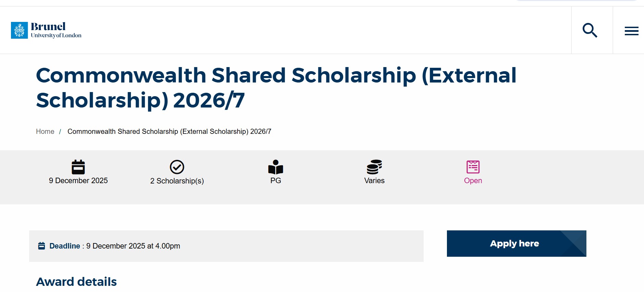The image size is (644, 292).
Task: Select the scholarship count checkmark icon
Action: pyautogui.click(x=177, y=167)
